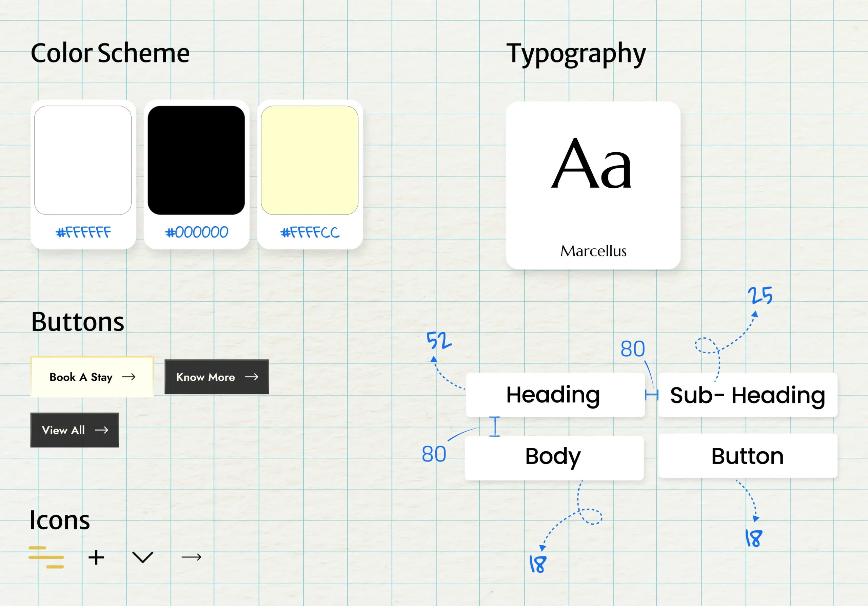Click the large Aa font sample
This screenshot has width=868, height=606.
click(x=592, y=163)
